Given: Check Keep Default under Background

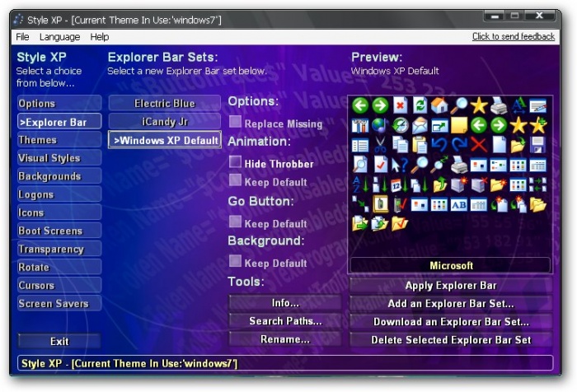Looking at the screenshot, I should click(x=235, y=261).
